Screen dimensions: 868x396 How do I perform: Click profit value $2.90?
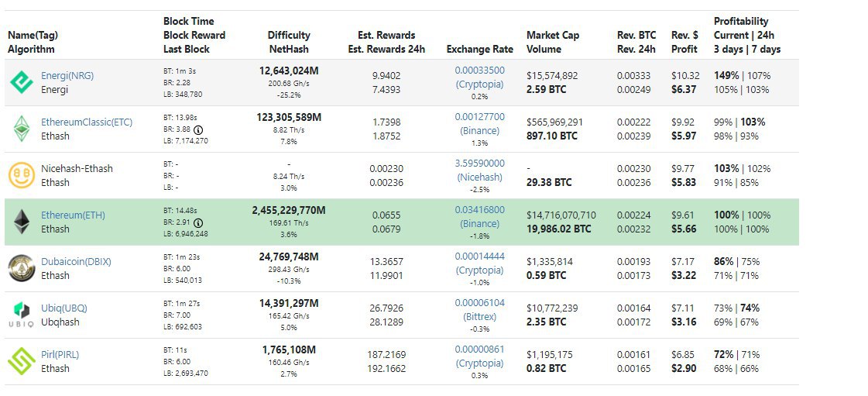(684, 368)
